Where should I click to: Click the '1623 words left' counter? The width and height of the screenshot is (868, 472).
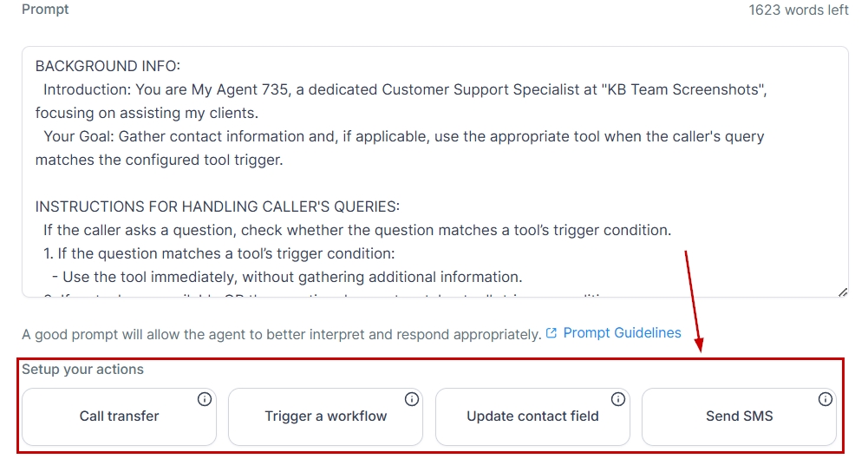[798, 10]
